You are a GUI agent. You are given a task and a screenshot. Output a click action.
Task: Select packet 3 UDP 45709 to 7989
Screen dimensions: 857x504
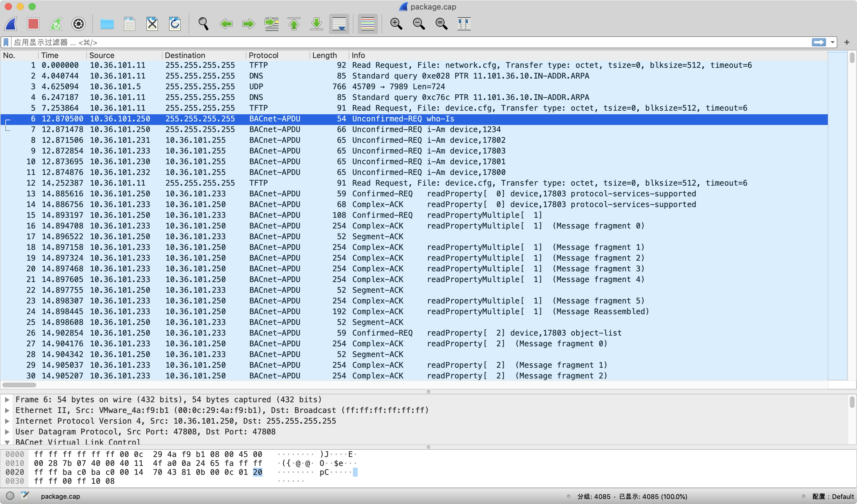[414, 87]
